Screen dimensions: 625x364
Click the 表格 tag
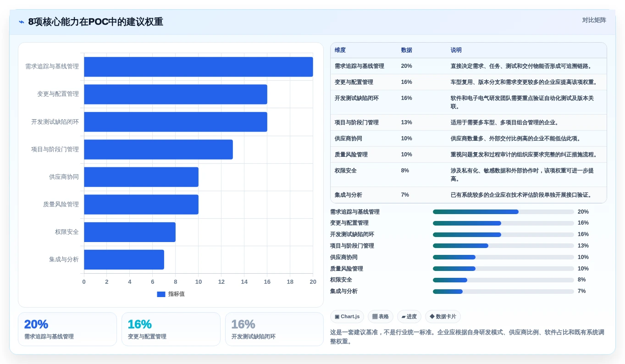coord(381,317)
